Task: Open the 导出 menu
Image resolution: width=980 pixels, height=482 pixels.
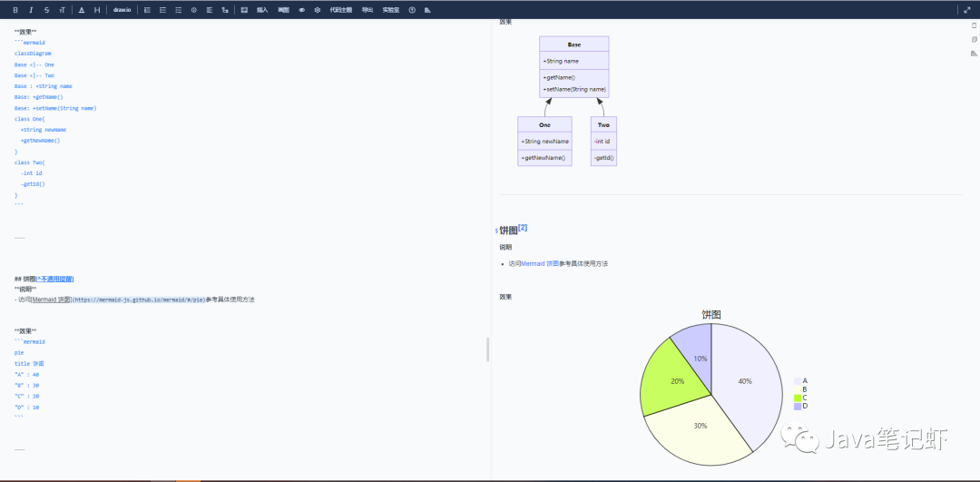Action: pyautogui.click(x=367, y=10)
